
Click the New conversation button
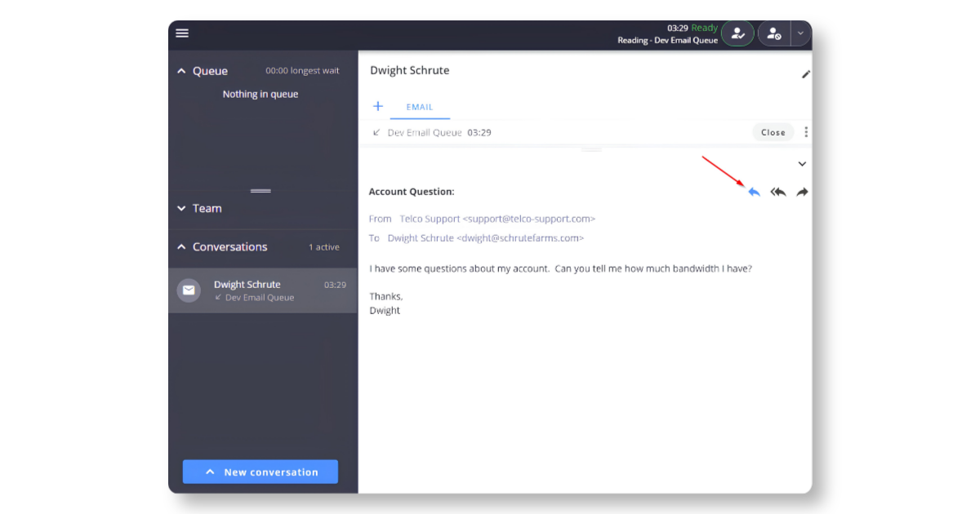260,472
